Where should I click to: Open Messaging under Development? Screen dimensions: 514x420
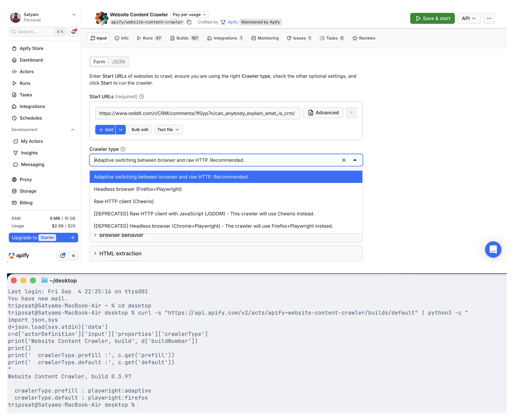(x=33, y=165)
